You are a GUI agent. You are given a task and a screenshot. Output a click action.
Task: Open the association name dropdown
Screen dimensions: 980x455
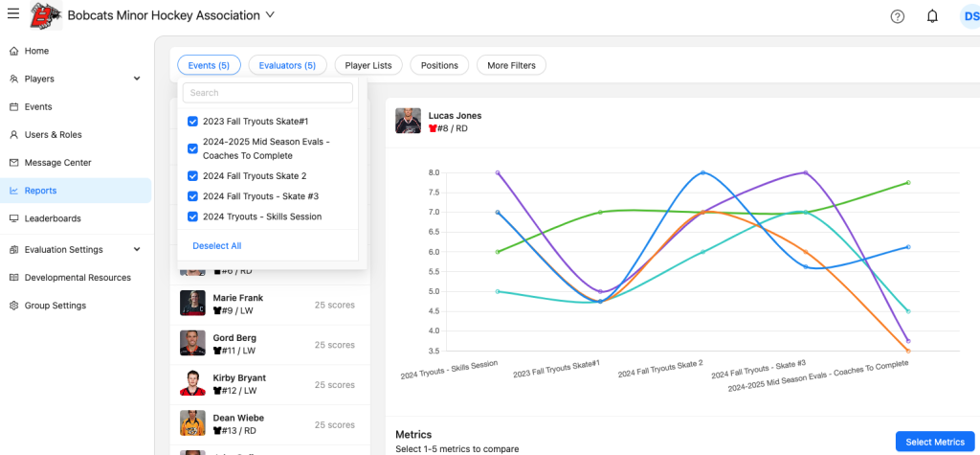coord(270,15)
